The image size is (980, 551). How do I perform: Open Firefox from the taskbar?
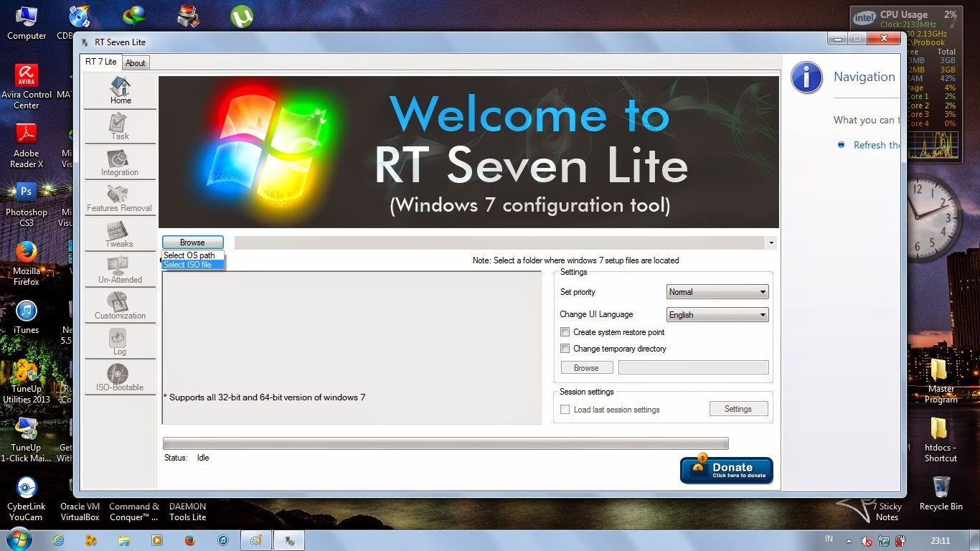[x=189, y=540]
